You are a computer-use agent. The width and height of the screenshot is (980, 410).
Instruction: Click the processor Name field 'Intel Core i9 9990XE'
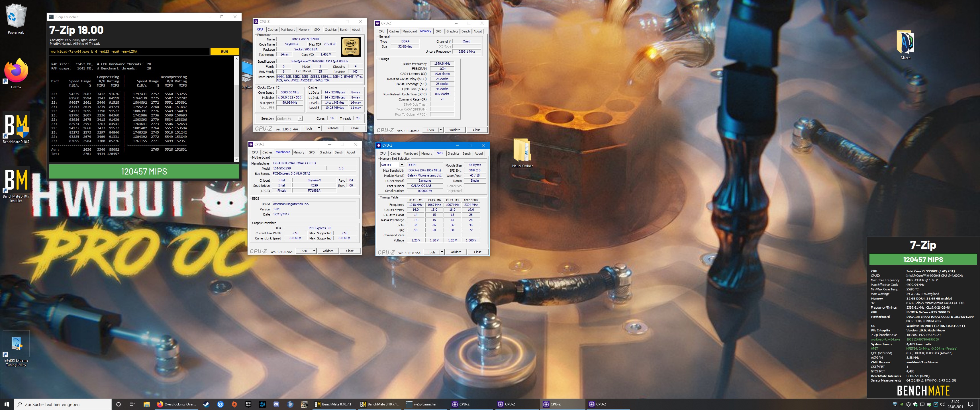[x=306, y=39]
